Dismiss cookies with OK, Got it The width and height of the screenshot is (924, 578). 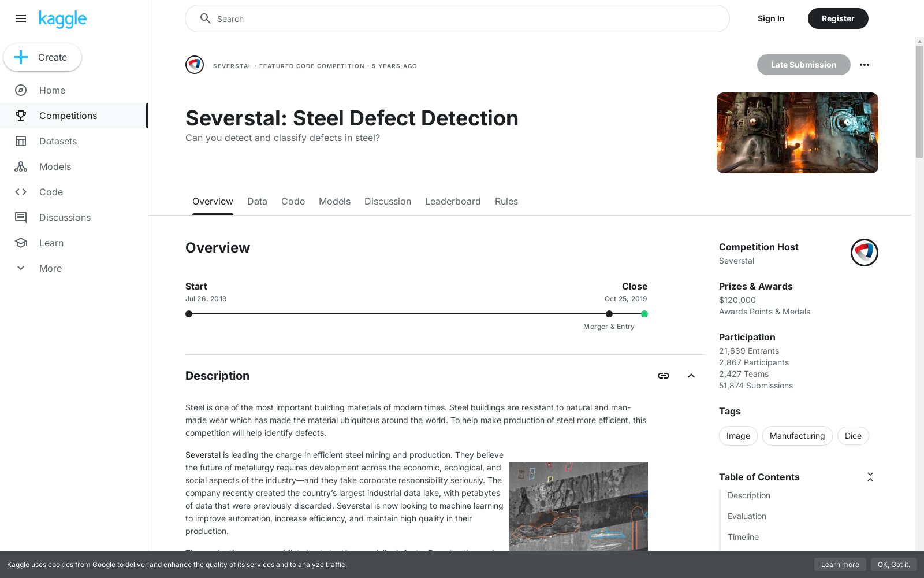tap(893, 565)
